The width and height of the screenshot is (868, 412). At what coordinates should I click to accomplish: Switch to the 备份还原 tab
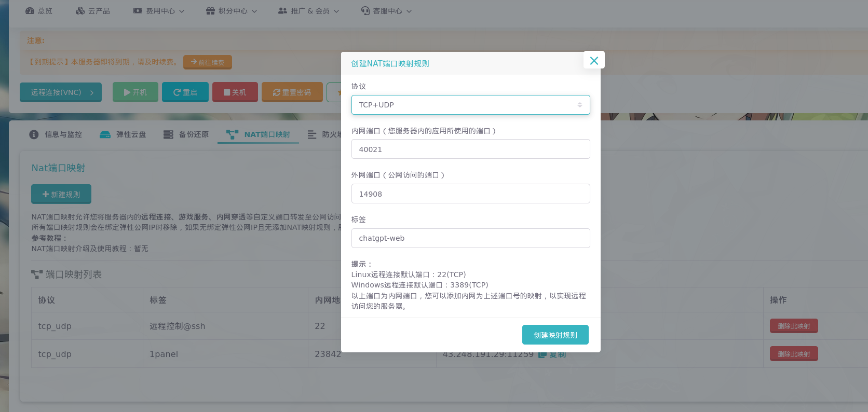point(186,134)
